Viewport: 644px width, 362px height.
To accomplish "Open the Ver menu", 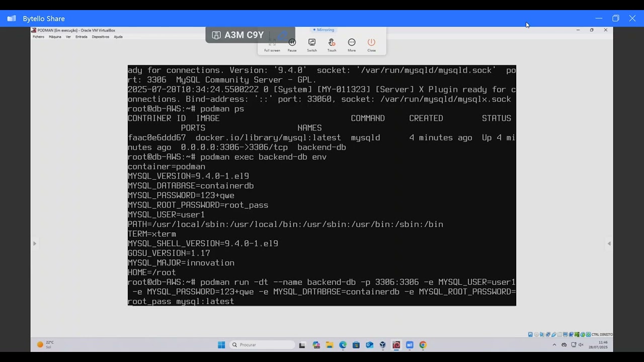I will 68,37.
